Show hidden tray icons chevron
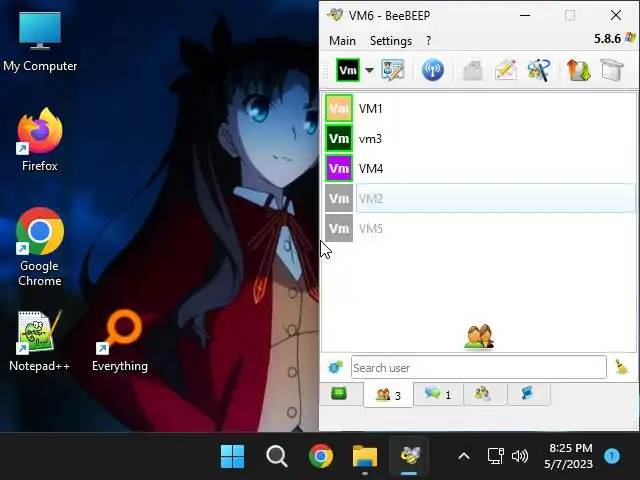Image resolution: width=640 pixels, height=480 pixels. click(464, 456)
